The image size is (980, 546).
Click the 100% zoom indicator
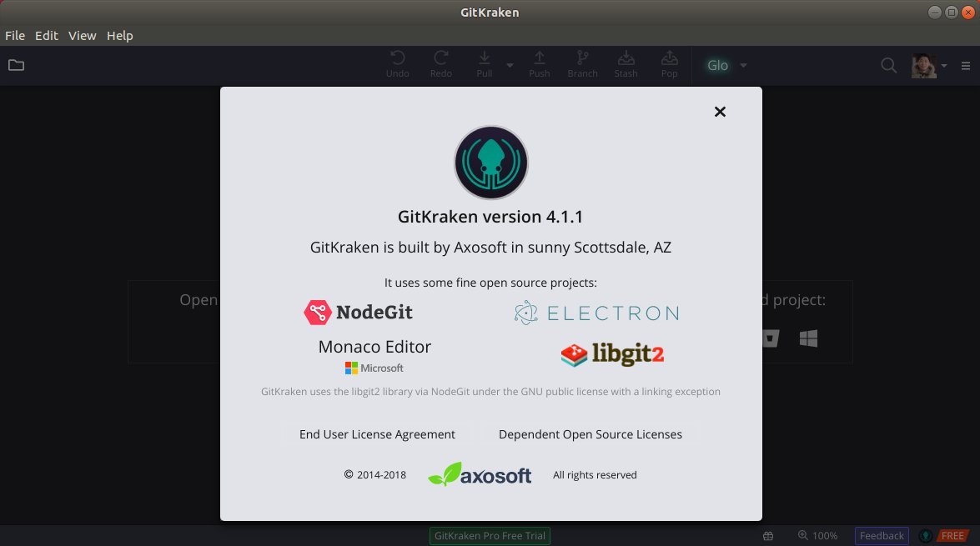(817, 535)
